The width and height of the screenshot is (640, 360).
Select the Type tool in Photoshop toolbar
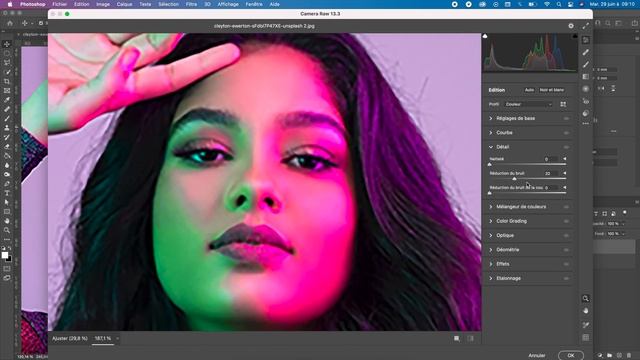coord(7,193)
